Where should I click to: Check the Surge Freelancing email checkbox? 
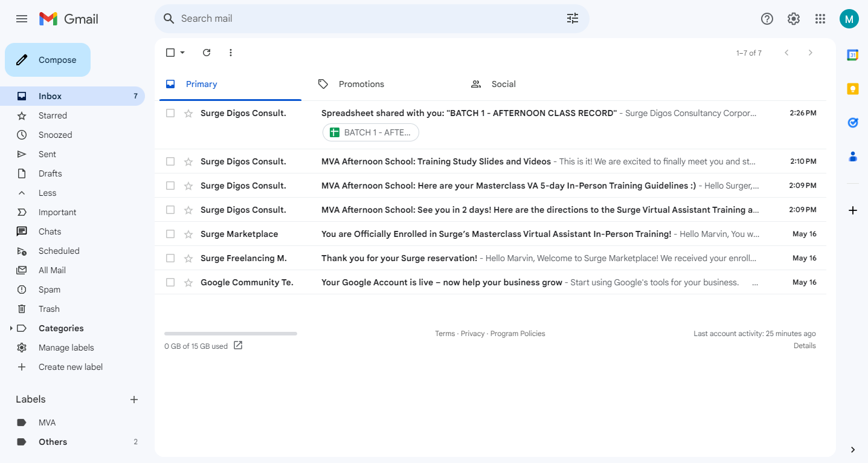(170, 258)
